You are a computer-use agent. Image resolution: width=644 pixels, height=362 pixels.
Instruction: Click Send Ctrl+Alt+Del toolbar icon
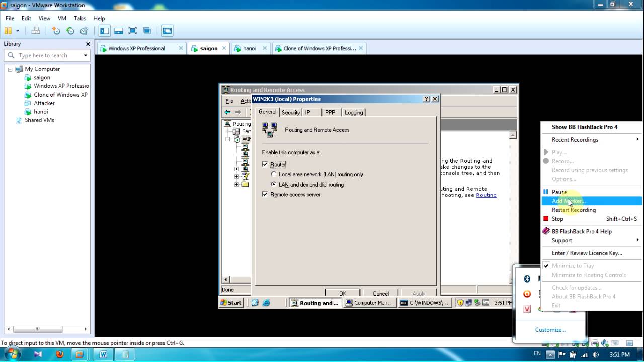tap(36, 31)
